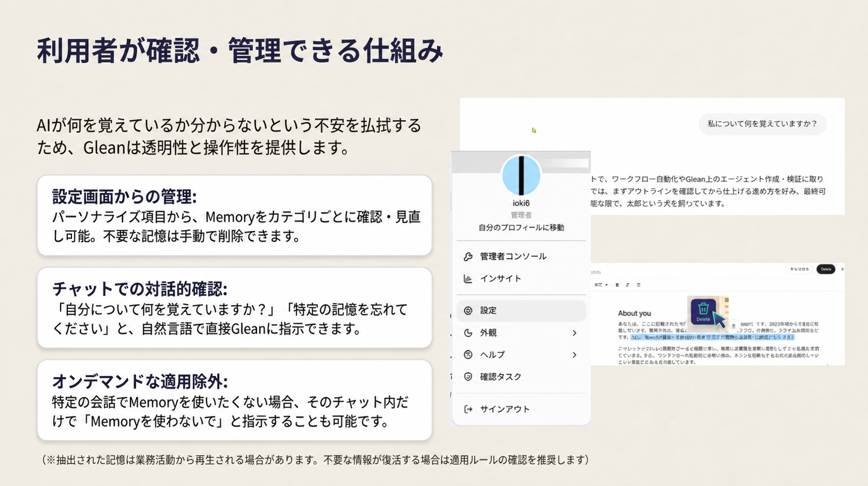Click the trash can Delete icon

(x=703, y=311)
